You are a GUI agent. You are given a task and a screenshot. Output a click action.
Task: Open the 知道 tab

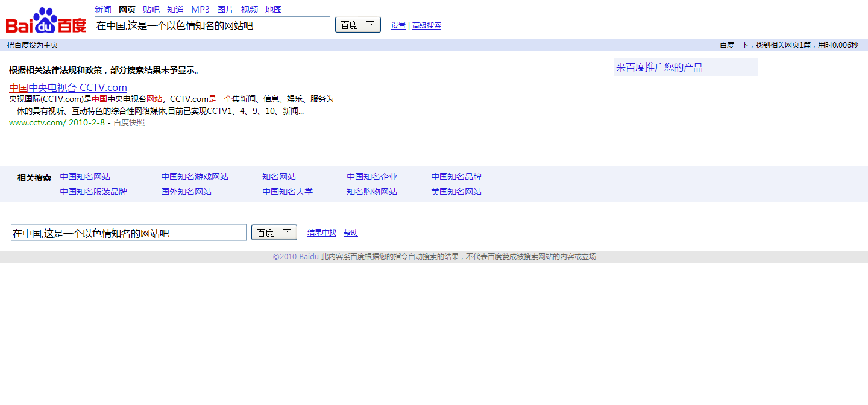point(175,10)
